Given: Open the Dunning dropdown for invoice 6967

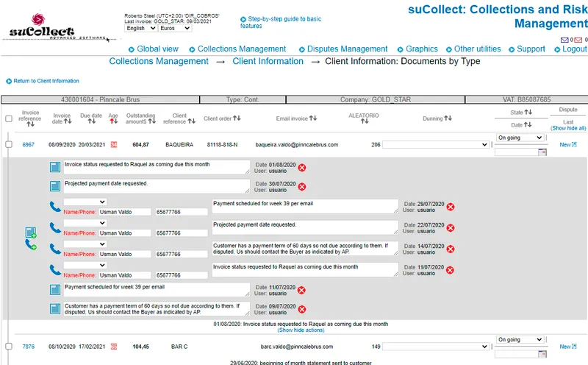Looking at the screenshot, I should (x=436, y=144).
